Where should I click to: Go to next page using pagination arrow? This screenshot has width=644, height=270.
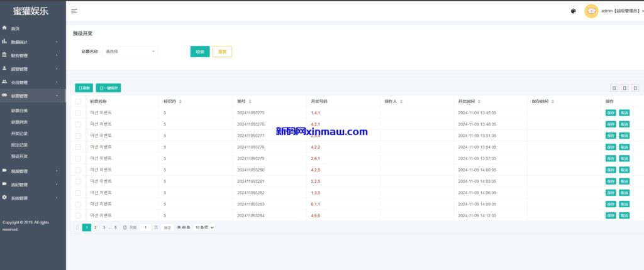(125, 227)
